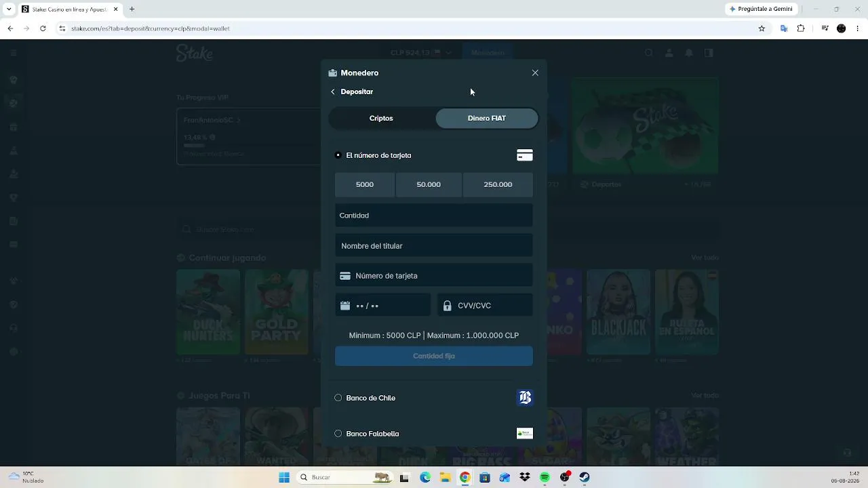Click the site information icon in address bar
Viewport: 868px width, 488px height.
(x=62, y=28)
